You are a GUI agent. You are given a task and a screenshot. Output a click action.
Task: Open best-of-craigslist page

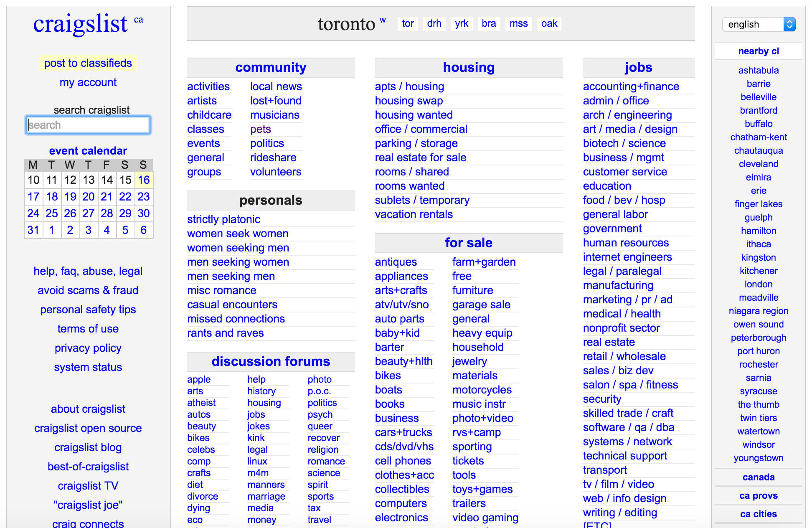click(x=88, y=467)
